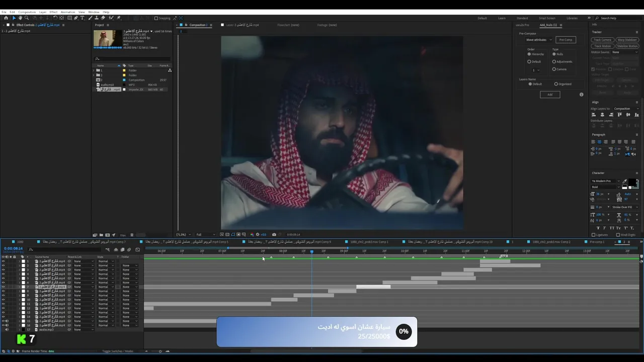Click new composition icon in Project panel

[x=107, y=235]
